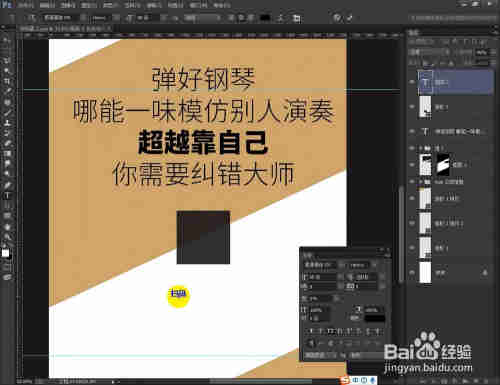Open Character panel language dropdown
500x385 pixels.
322,355
